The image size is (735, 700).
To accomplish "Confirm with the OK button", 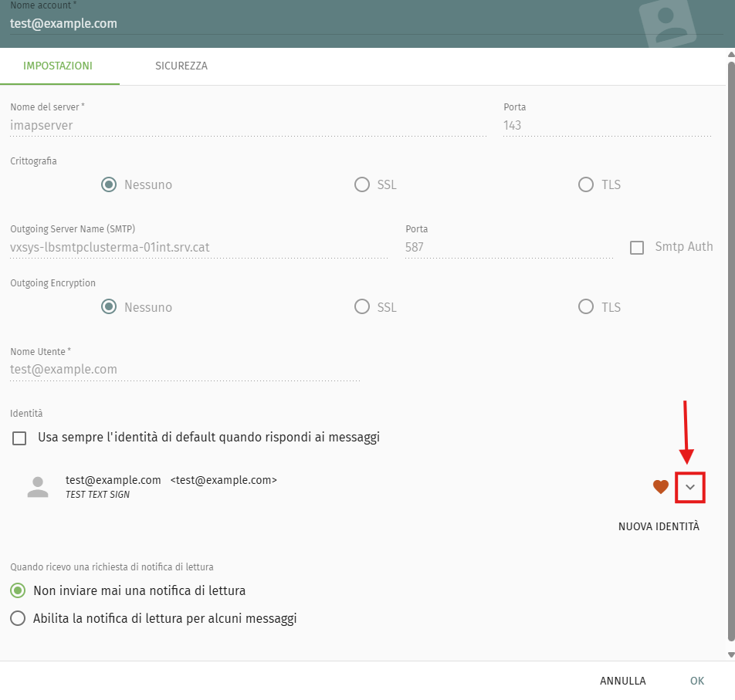I will (697, 681).
